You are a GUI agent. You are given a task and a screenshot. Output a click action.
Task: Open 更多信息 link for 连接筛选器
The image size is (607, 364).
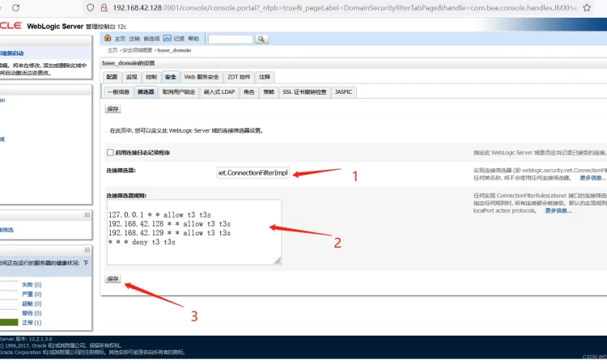(591, 178)
